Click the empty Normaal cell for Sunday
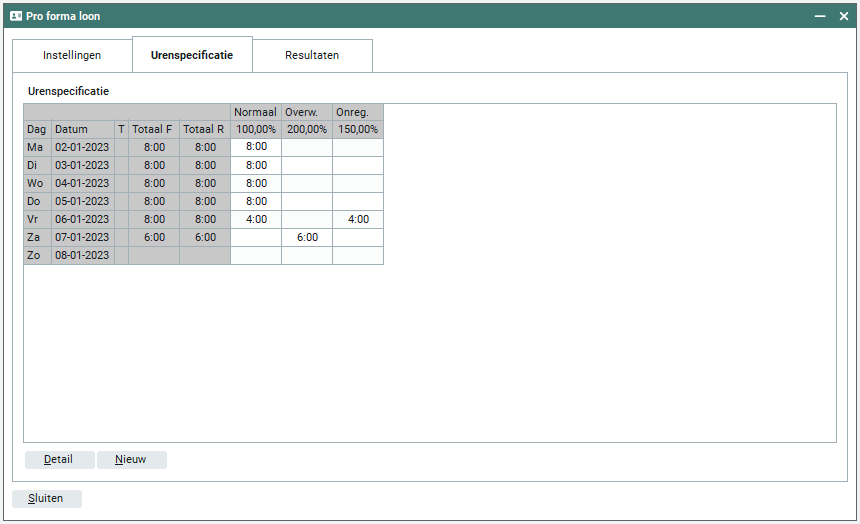 coord(256,255)
